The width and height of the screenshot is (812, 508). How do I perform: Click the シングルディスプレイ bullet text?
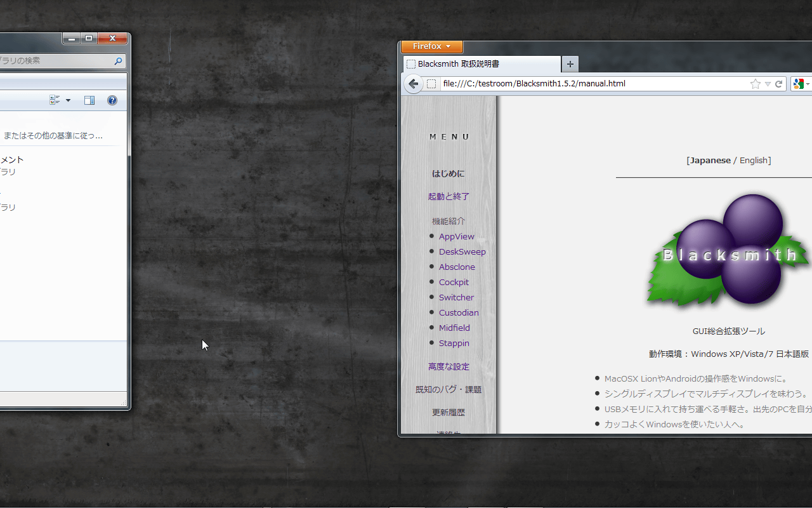pyautogui.click(x=707, y=394)
